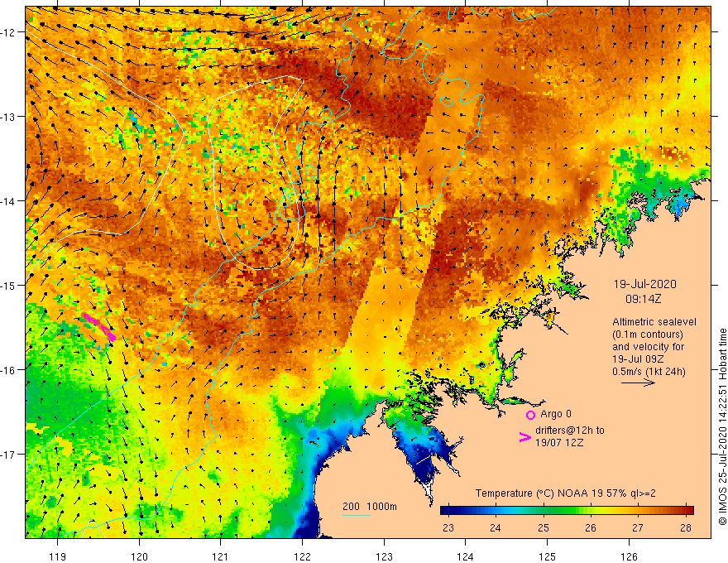Click the "19-Jul 09Z" legend text

pos(638,359)
